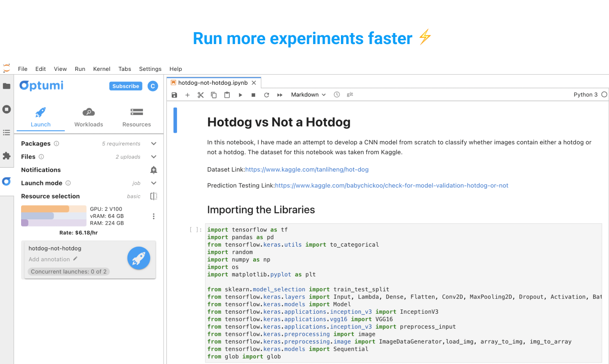Click the pencil icon to add annotation
Image resolution: width=609 pixels, height=364 pixels.
tap(75, 259)
